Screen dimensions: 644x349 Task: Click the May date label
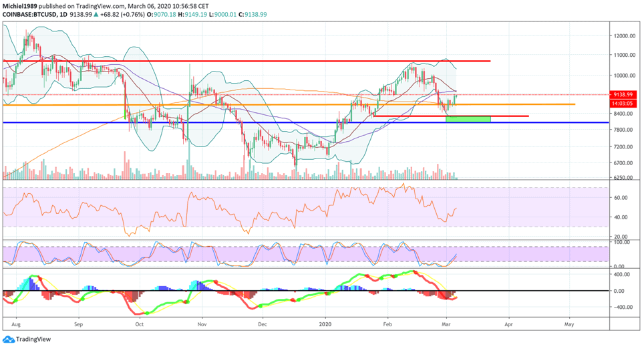(569, 324)
